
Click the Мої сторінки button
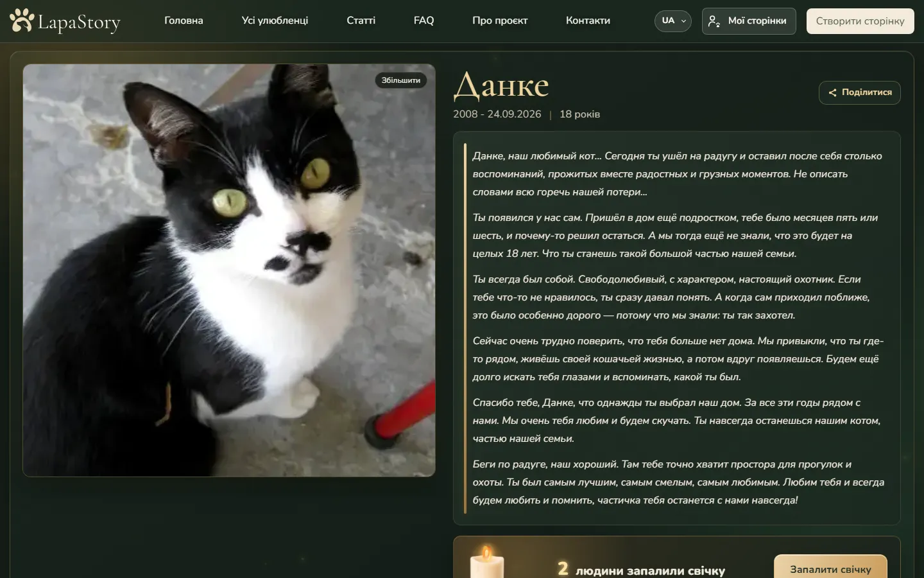[749, 21]
